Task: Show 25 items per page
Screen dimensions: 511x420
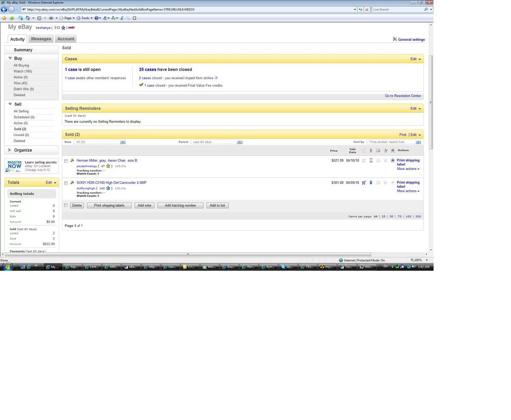Action: coord(383,217)
